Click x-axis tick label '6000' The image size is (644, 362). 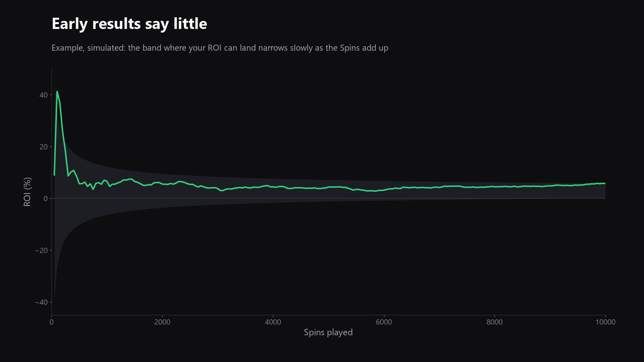tap(384, 322)
